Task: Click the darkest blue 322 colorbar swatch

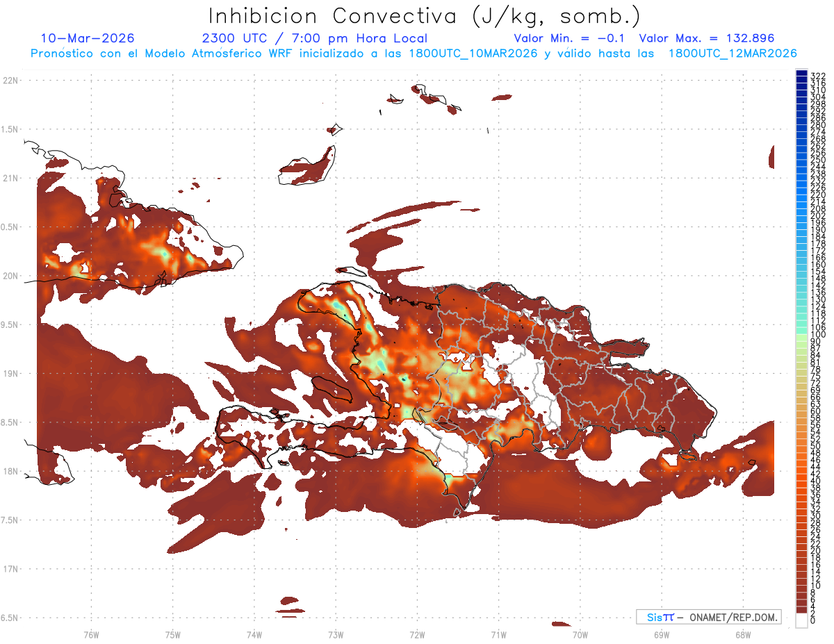Action: coord(801,73)
